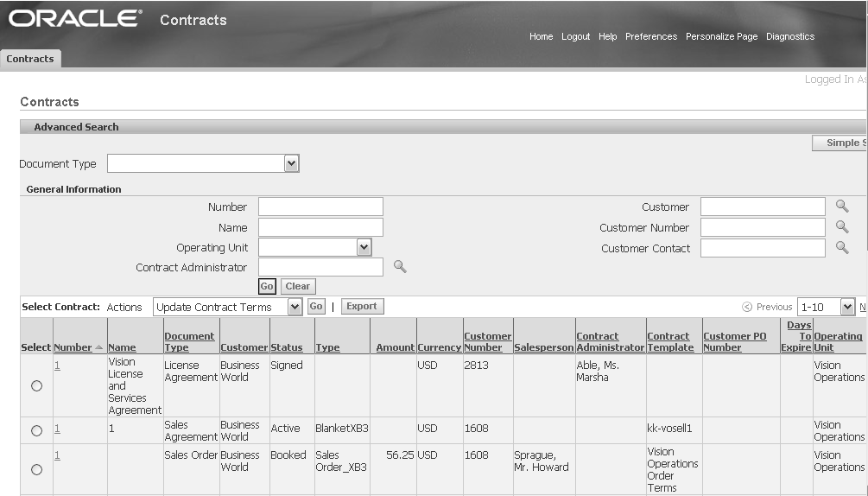Click the Export button
Viewport: 868px width, 496px height.
point(362,306)
